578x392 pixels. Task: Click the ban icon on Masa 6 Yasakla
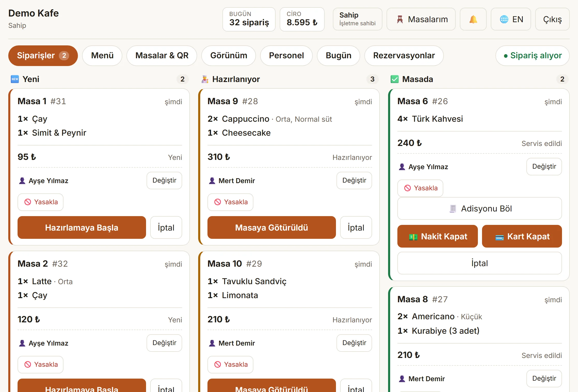tap(407, 188)
